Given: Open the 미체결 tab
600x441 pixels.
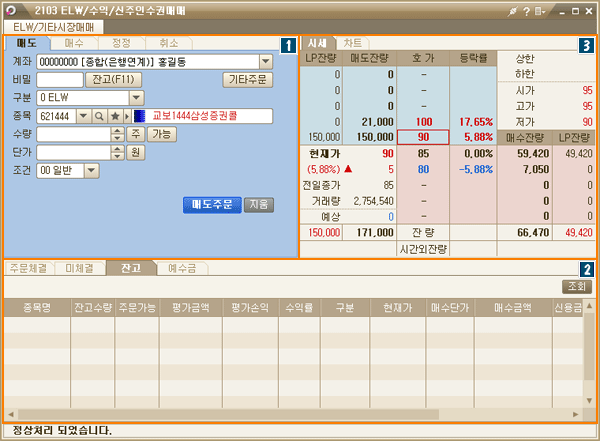Looking at the screenshot, I should tap(79, 268).
